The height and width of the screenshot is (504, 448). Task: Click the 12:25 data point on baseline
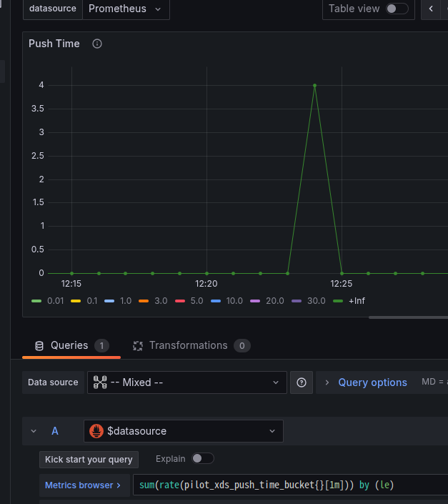pos(342,274)
